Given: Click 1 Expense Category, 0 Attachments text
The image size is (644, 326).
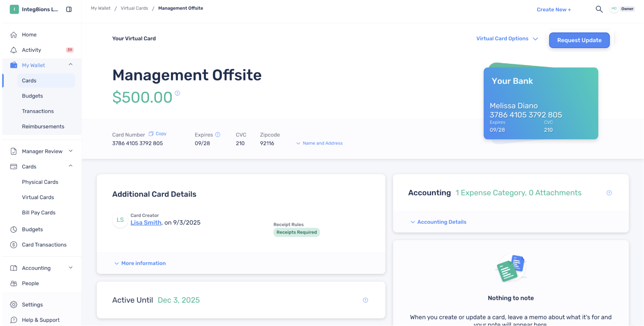Looking at the screenshot, I should (518, 193).
